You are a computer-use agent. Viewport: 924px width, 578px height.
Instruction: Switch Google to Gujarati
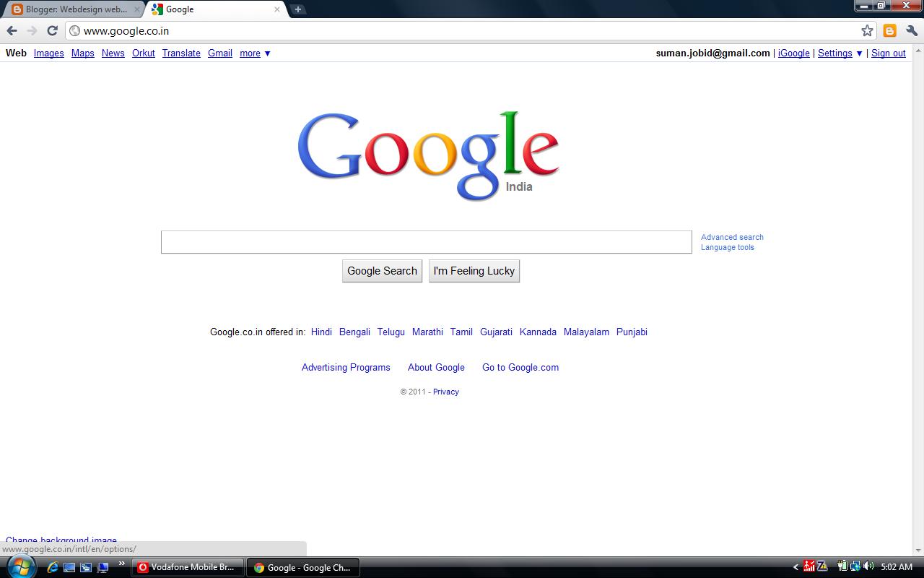[x=496, y=332]
